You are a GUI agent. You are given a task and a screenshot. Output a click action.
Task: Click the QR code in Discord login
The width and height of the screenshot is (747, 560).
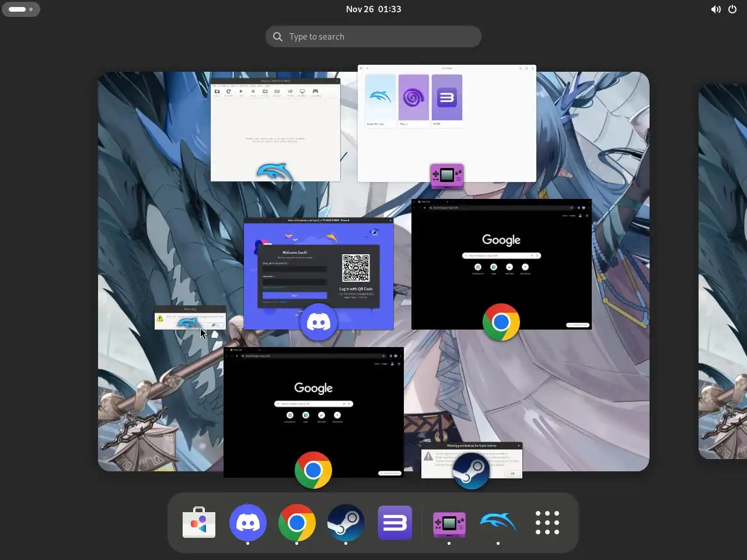coord(356,269)
